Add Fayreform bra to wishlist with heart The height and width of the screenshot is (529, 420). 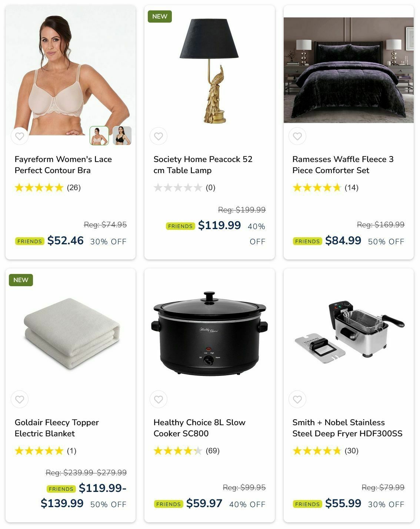pyautogui.click(x=20, y=136)
